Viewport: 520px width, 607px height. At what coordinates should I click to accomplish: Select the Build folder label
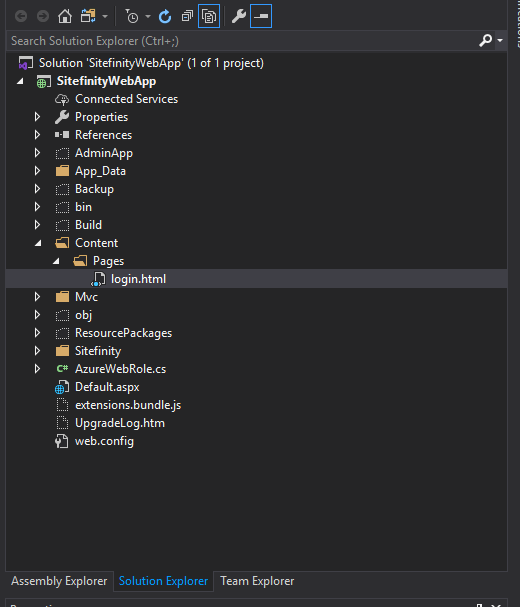(x=88, y=225)
